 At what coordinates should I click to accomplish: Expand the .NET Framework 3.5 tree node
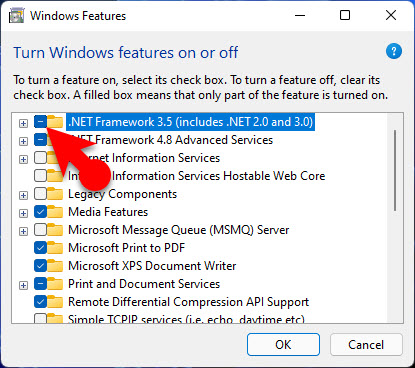(x=23, y=123)
